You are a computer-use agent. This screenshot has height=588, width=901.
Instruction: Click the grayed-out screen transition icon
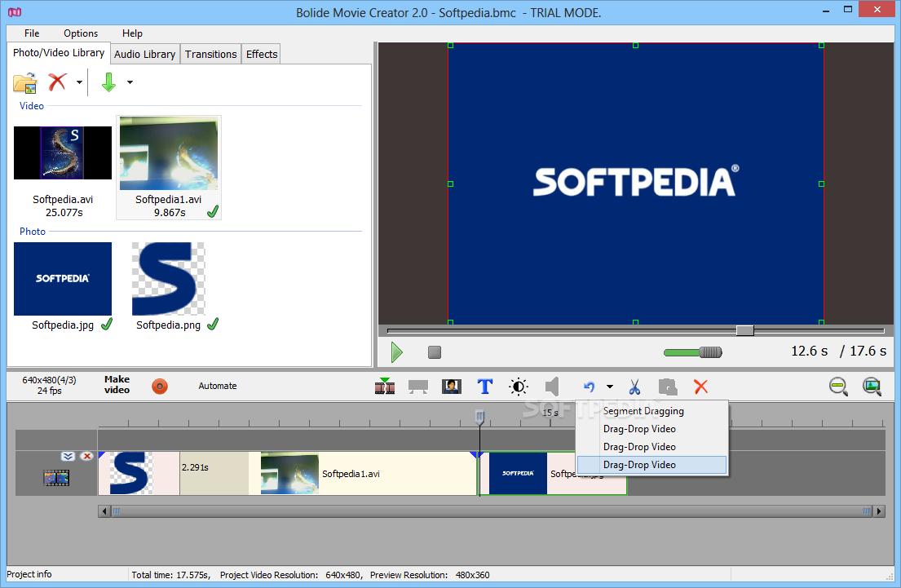[417, 387]
